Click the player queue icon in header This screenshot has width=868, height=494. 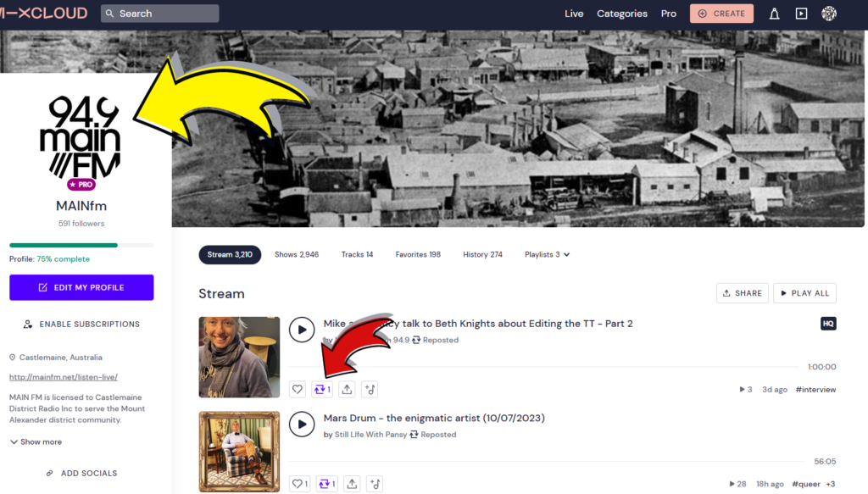801,14
